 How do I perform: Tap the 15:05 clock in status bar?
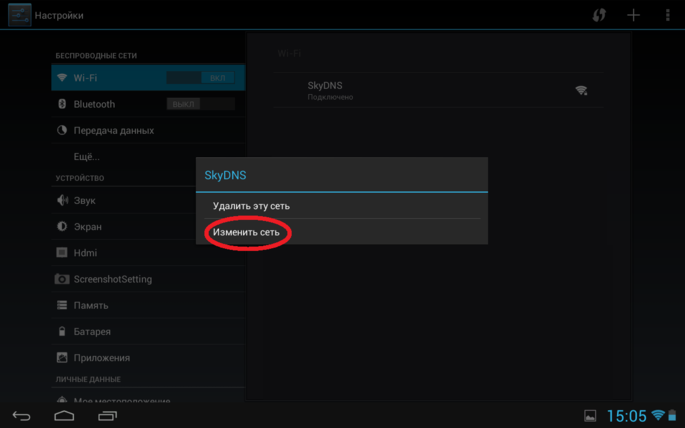pos(626,416)
